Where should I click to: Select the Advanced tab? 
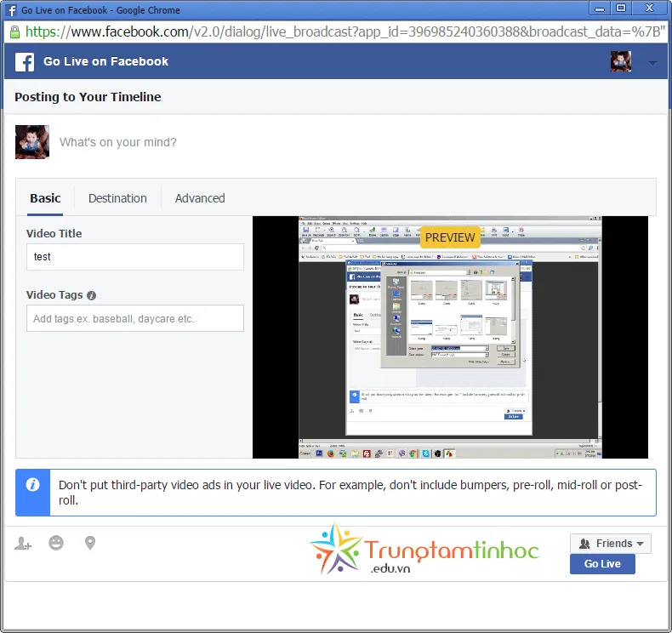200,198
